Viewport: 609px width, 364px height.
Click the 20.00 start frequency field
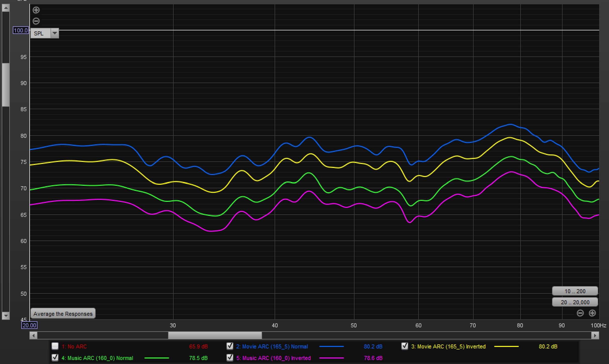pos(29,325)
